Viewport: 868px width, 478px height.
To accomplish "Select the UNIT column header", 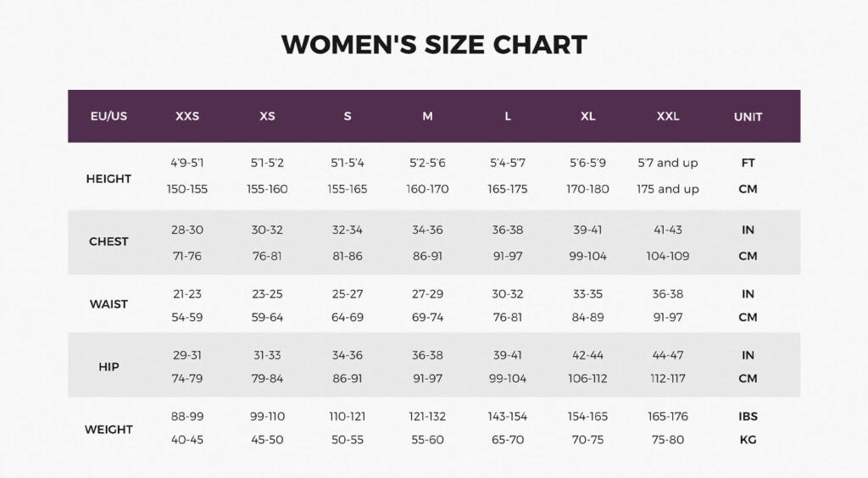I will click(x=748, y=117).
